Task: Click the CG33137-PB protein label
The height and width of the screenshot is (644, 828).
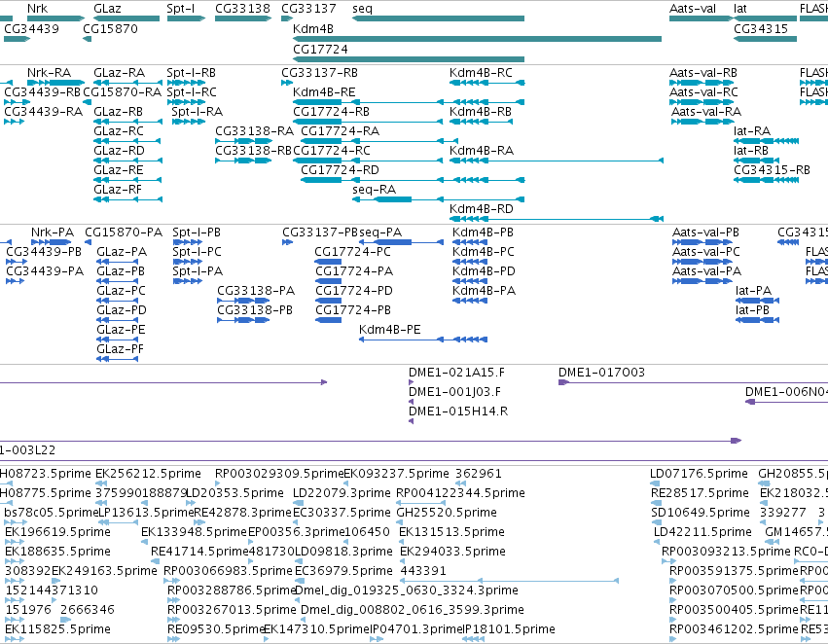Action: point(320,233)
